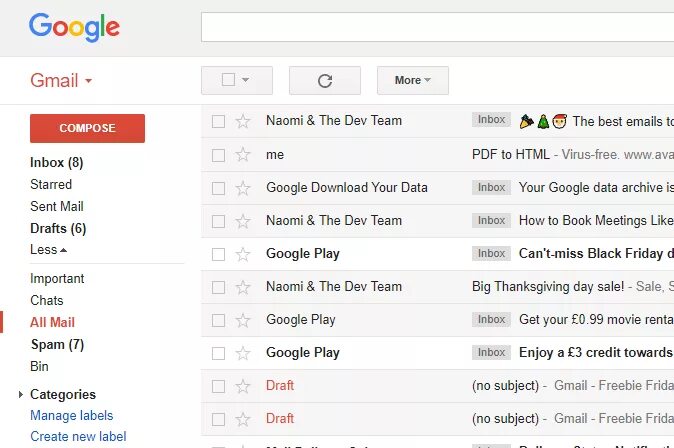The image size is (674, 448).
Task: Click the Google logo
Action: click(74, 27)
